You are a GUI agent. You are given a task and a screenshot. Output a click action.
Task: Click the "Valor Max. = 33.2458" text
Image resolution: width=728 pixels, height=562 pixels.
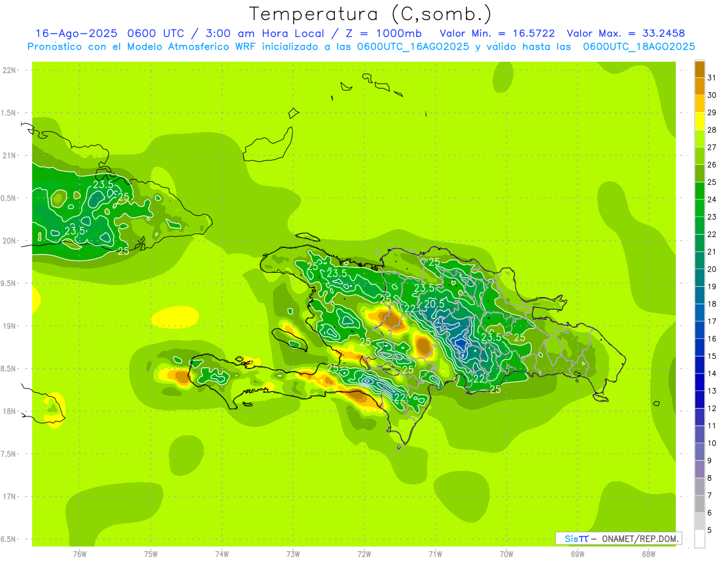pos(626,33)
